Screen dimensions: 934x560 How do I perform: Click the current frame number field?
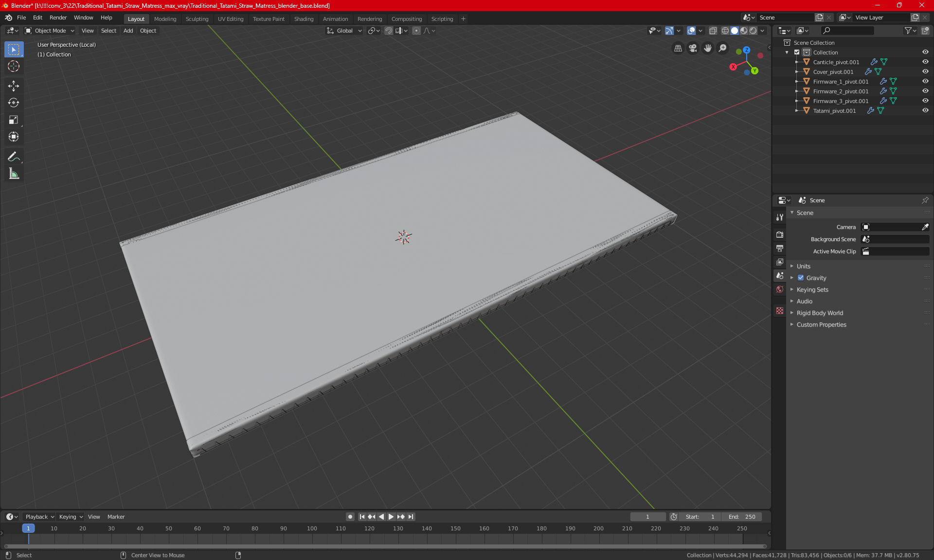647,517
